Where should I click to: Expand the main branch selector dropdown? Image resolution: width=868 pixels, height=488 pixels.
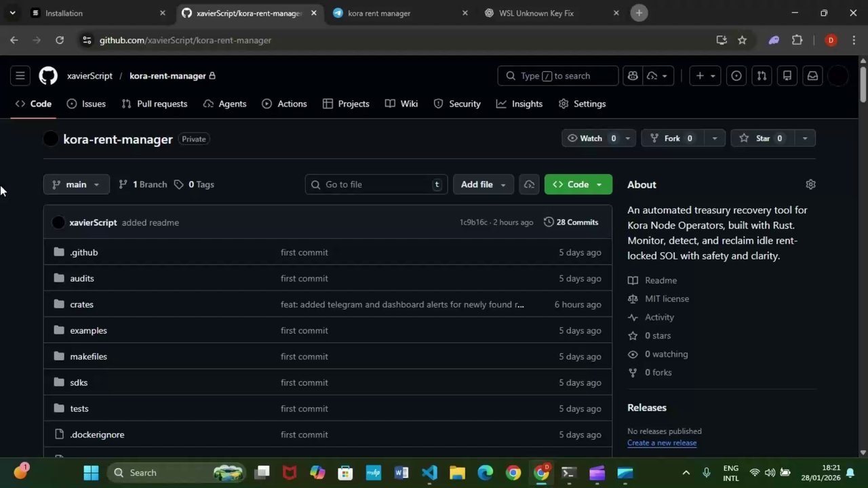pyautogui.click(x=76, y=184)
